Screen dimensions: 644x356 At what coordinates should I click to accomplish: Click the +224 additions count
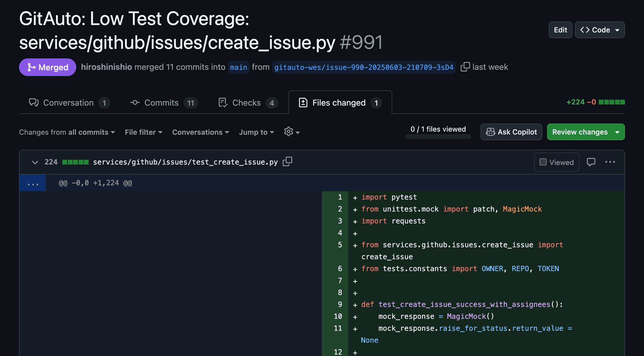[575, 102]
